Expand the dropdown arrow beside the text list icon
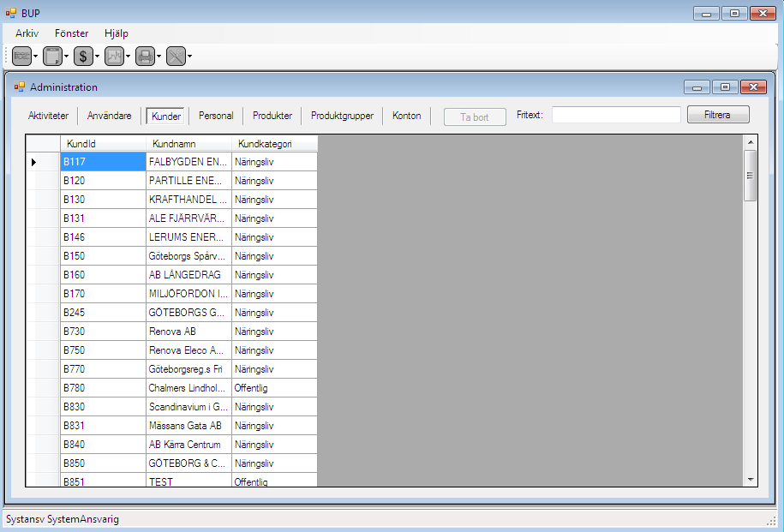This screenshot has width=784, height=532. [x=35, y=57]
